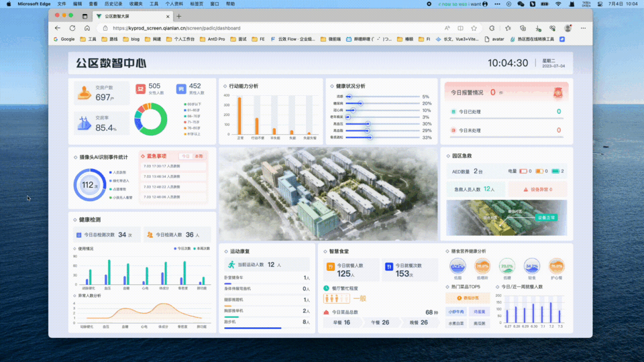Click the red low battery icon
Screen dimensions: 644x362
tap(523, 171)
